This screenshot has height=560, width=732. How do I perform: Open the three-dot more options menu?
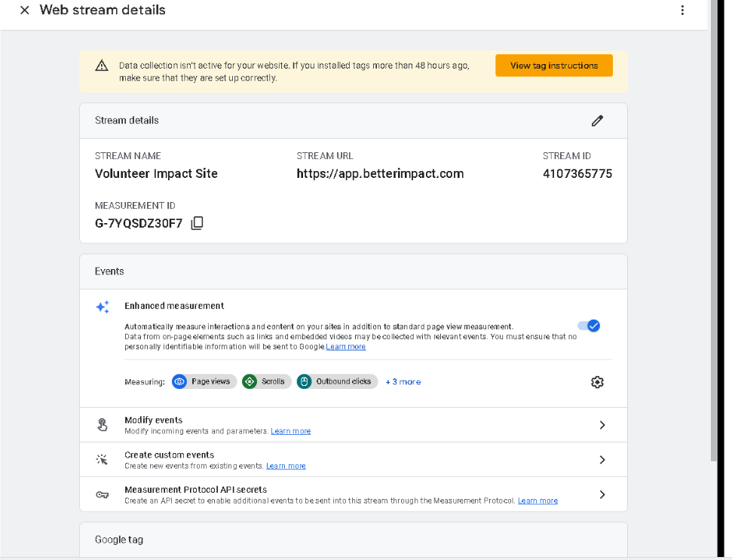click(682, 11)
